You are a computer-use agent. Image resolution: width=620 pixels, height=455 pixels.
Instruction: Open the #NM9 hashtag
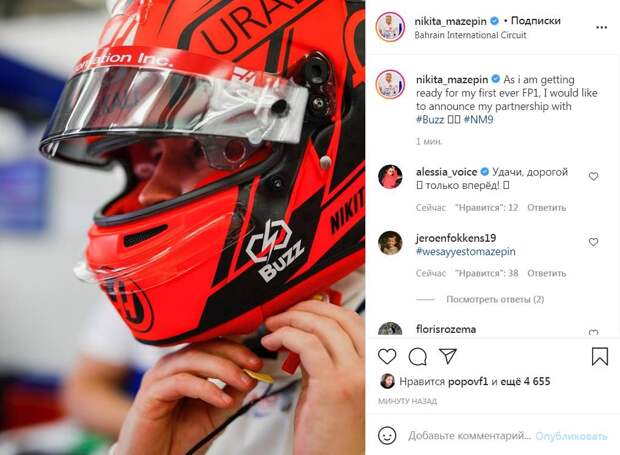pyautogui.click(x=478, y=119)
